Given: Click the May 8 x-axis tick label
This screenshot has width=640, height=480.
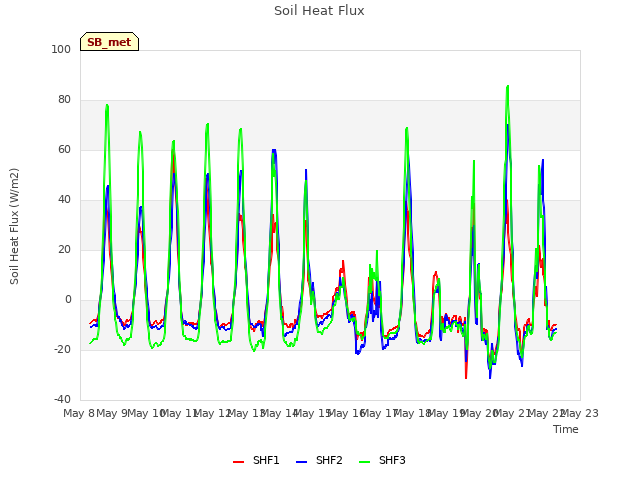Looking at the screenshot, I should [x=79, y=413].
